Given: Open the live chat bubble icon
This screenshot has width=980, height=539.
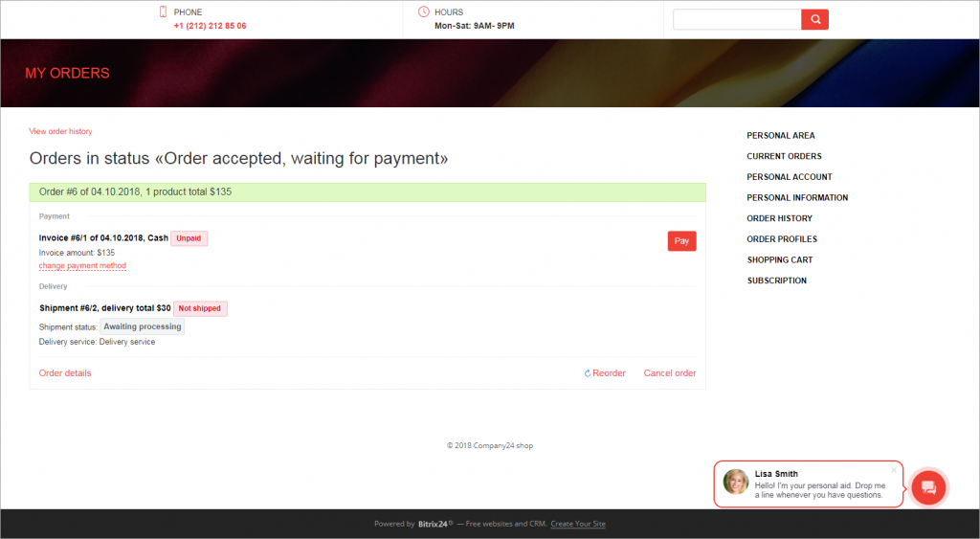Looking at the screenshot, I should tap(928, 487).
